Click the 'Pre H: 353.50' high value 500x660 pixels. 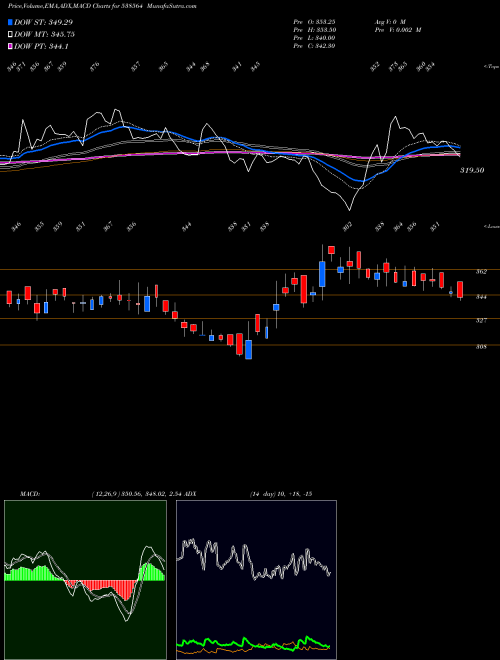pos(314,30)
